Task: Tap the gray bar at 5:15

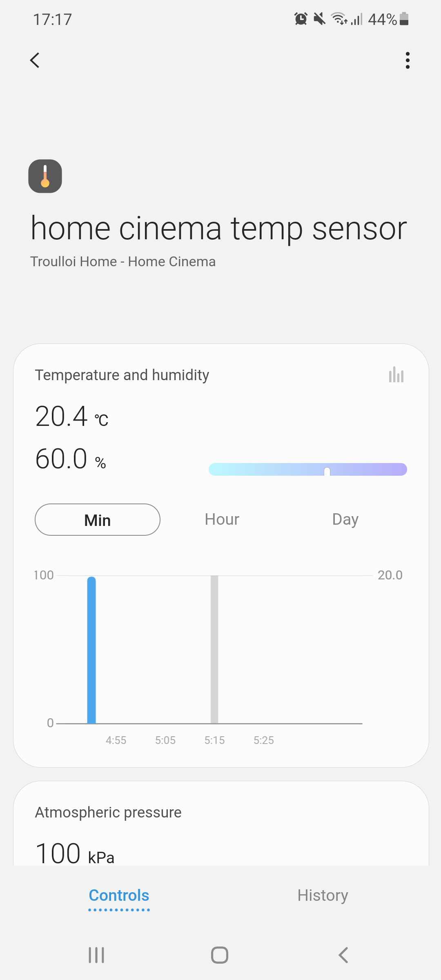Action: [x=214, y=649]
